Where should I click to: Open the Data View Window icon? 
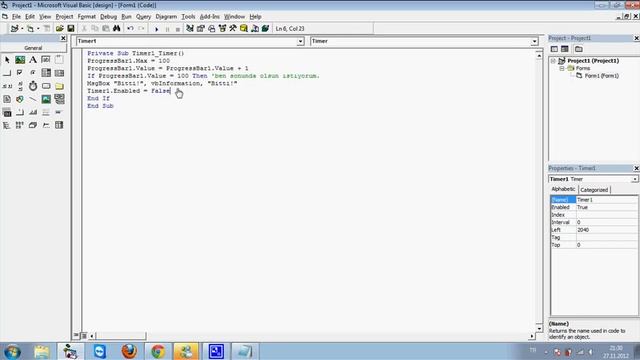[244, 29]
